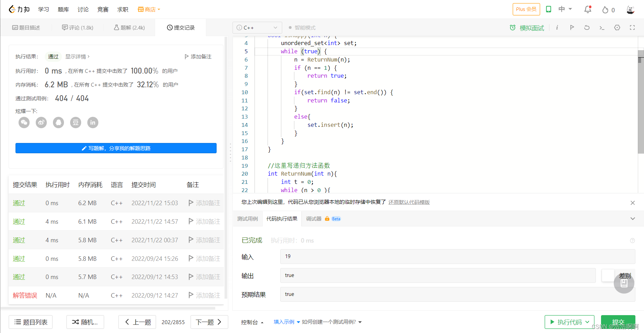
Task: Start 模拟面试 mock interview
Action: pos(527,28)
